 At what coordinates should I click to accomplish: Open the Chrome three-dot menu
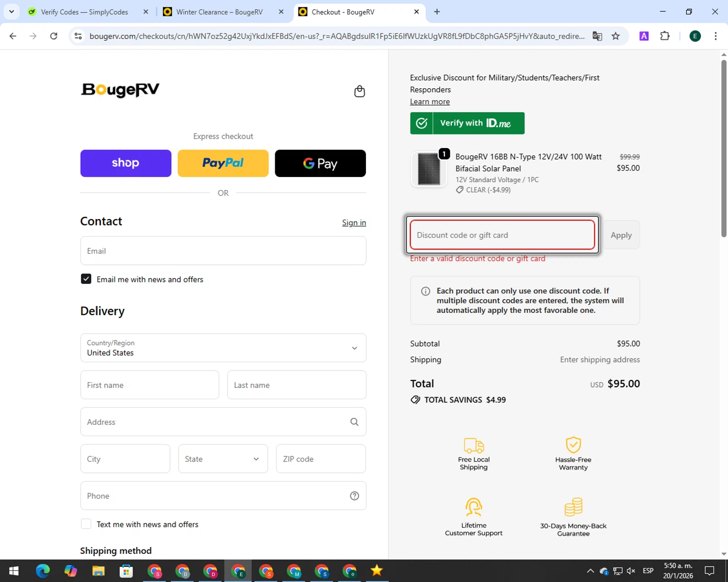tap(715, 36)
